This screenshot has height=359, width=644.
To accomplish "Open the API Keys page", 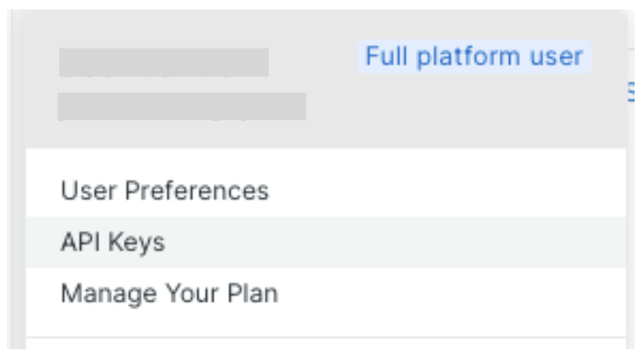I will (113, 243).
